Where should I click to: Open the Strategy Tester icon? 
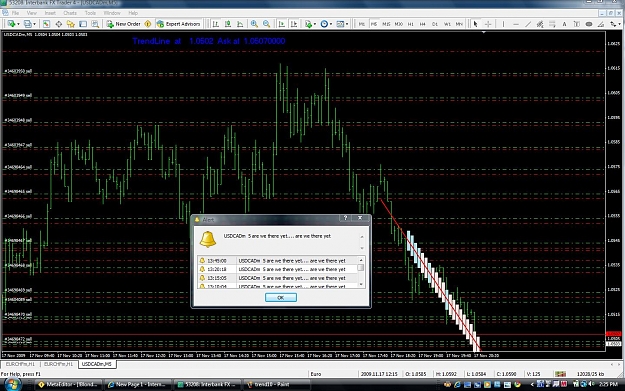click(95, 24)
